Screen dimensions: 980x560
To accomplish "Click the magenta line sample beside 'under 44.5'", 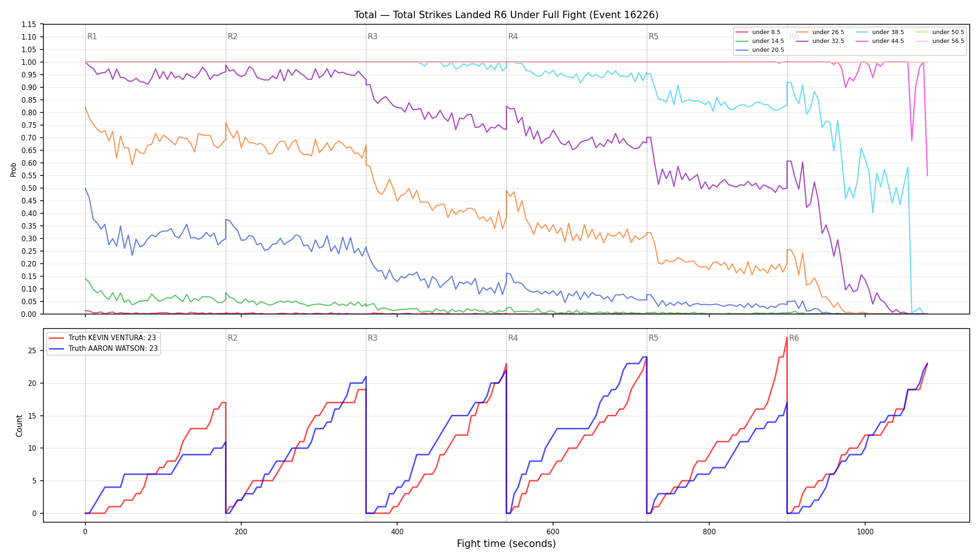I will (862, 41).
